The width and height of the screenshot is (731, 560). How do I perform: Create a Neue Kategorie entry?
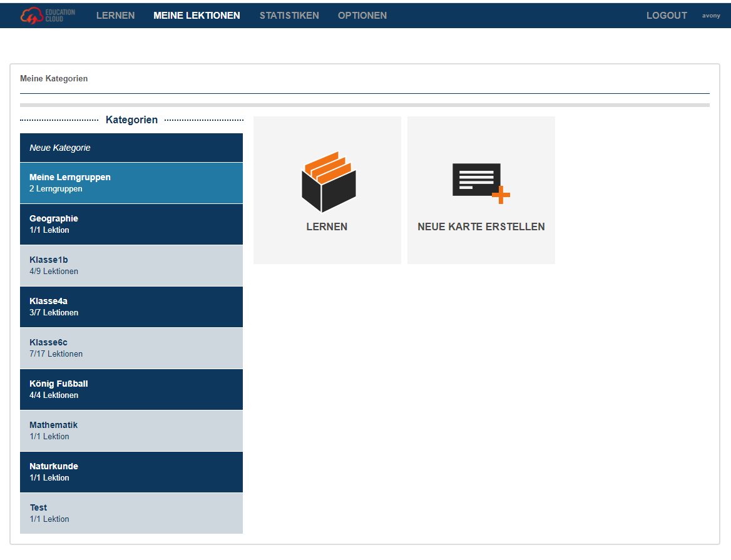click(131, 148)
